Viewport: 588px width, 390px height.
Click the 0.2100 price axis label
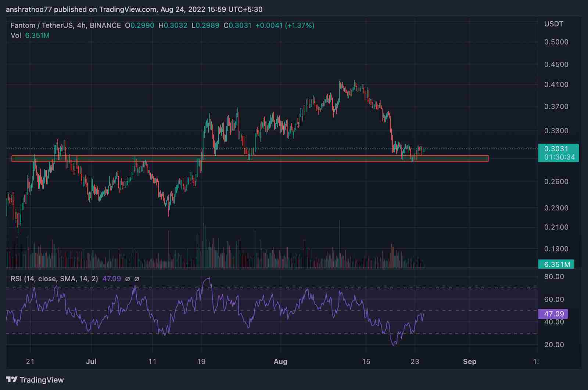point(556,227)
